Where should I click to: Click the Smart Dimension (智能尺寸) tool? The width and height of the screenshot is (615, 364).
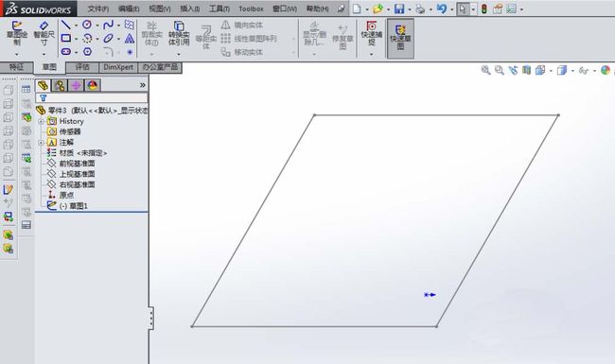44,34
